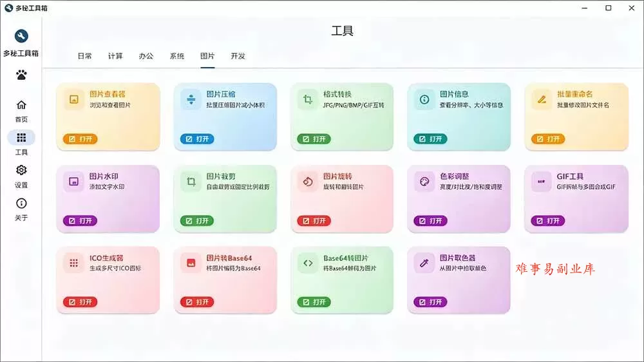Open the 图片信息 tool with 打开
The image size is (644, 362).
point(430,139)
